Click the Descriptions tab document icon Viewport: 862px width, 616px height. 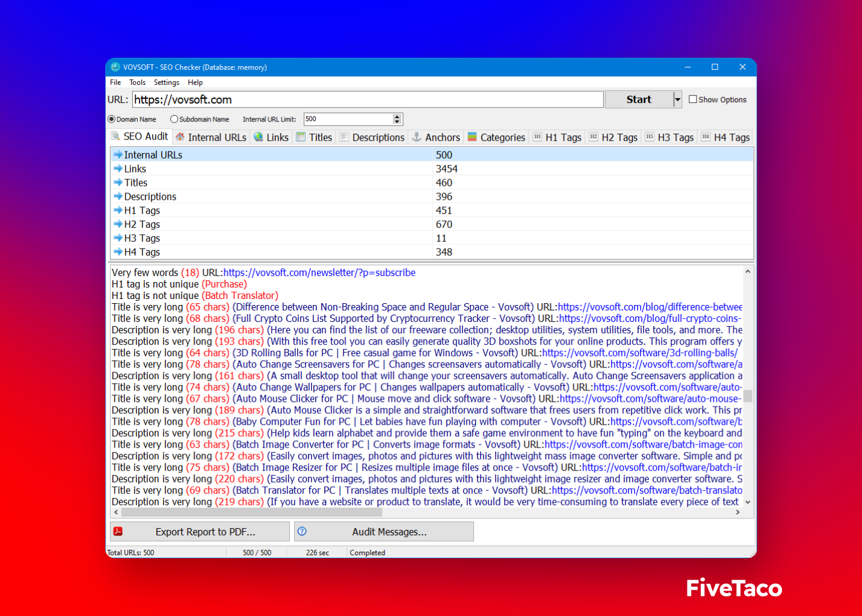pyautogui.click(x=344, y=137)
